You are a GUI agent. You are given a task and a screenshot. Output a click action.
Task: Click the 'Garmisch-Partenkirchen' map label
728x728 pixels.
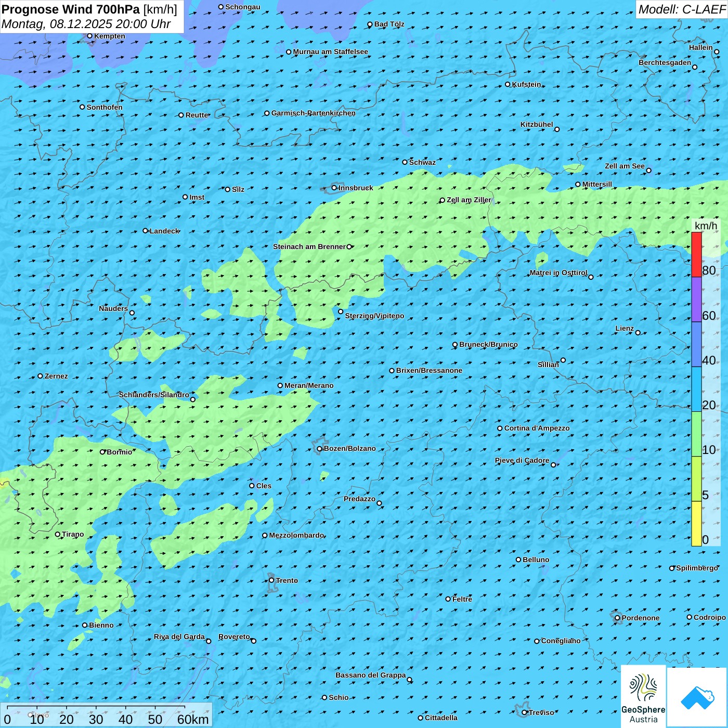[x=314, y=113]
